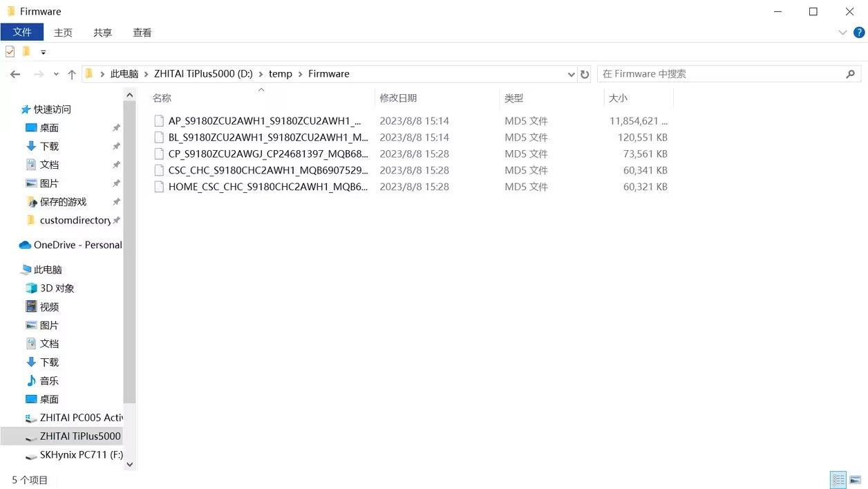Click the navigation pane scroll down arrow
868x489 pixels.
click(129, 465)
